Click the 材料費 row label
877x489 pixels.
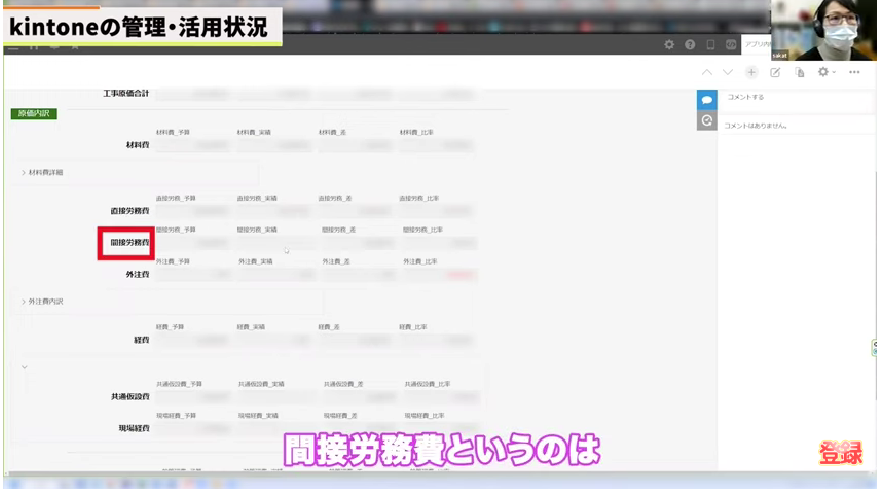138,145
